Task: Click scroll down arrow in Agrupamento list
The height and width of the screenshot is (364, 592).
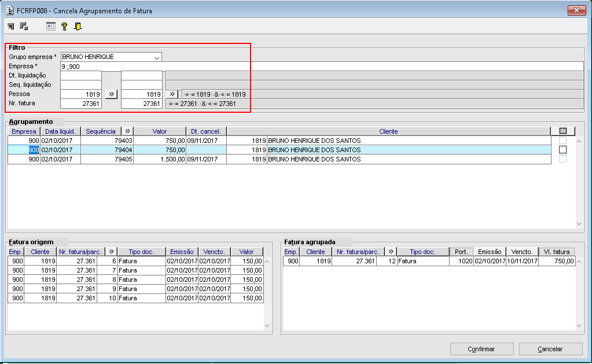Action: pyautogui.click(x=579, y=224)
